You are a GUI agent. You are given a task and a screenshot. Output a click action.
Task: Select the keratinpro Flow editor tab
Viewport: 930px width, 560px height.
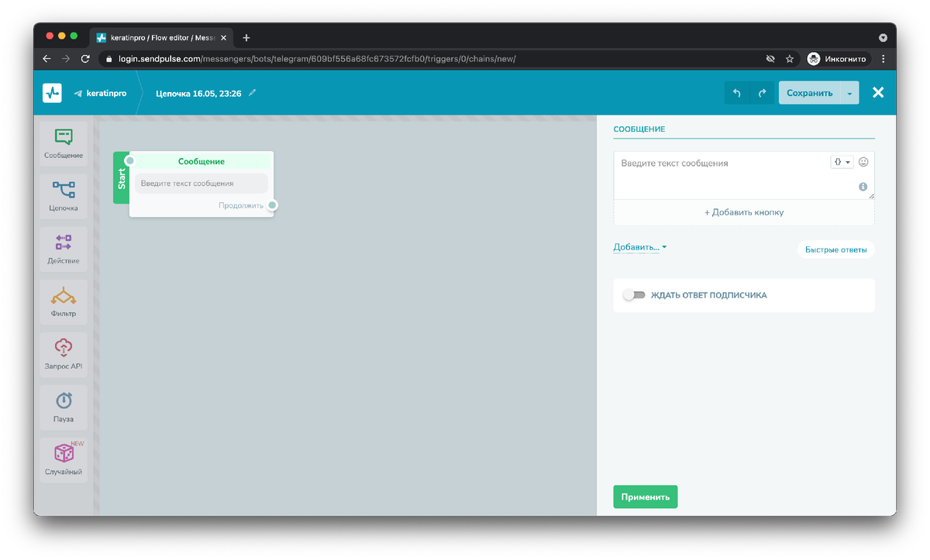pyautogui.click(x=162, y=37)
